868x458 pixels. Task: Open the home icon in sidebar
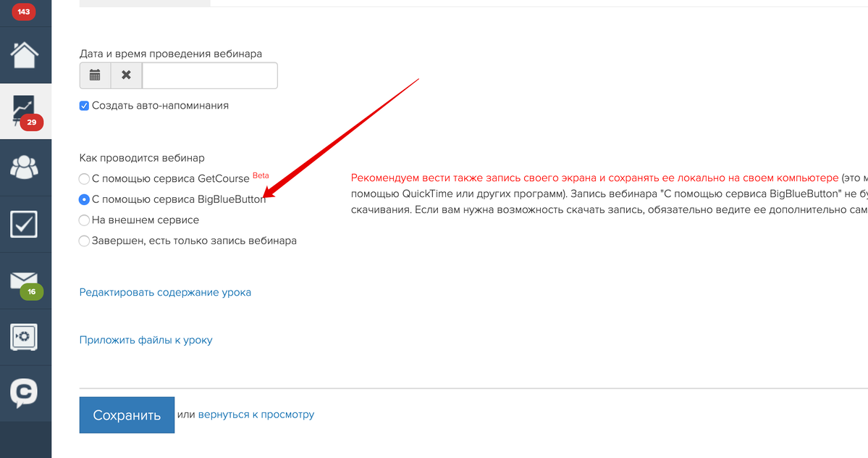25,55
